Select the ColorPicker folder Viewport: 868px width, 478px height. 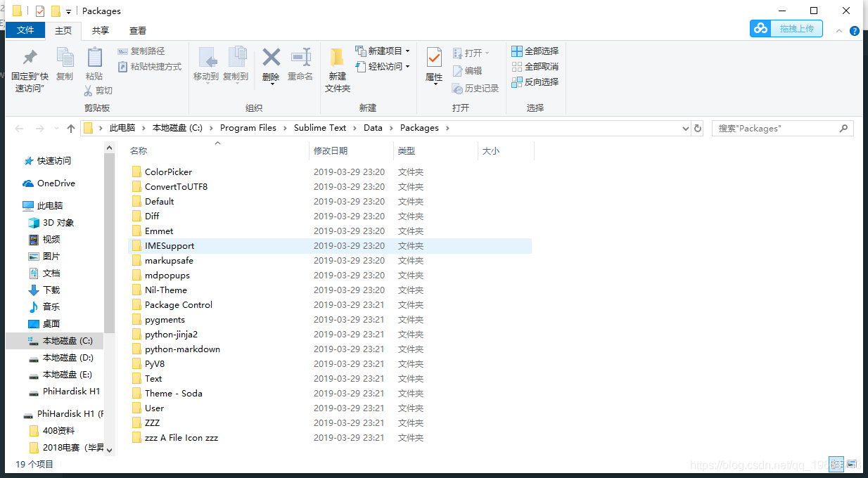168,172
